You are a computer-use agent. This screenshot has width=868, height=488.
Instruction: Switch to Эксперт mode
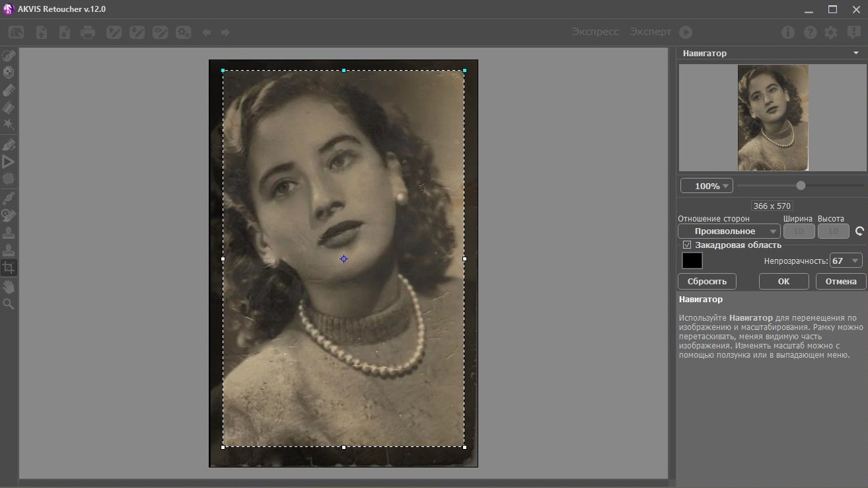[650, 32]
